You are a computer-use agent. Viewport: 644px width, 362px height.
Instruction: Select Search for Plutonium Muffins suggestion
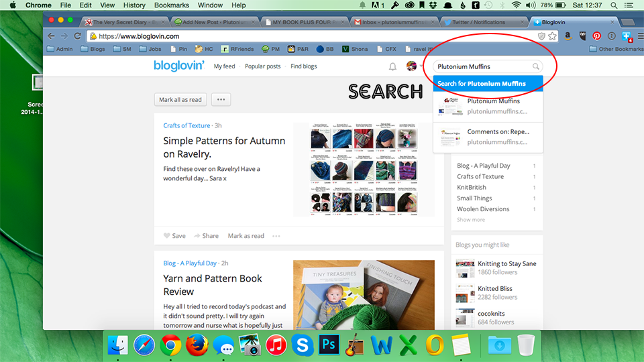coord(488,83)
